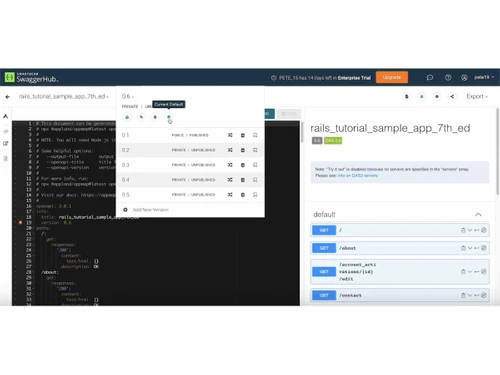Compare version 0.3 using the shuffle icon
The width and height of the screenshot is (500, 375).
(x=230, y=165)
